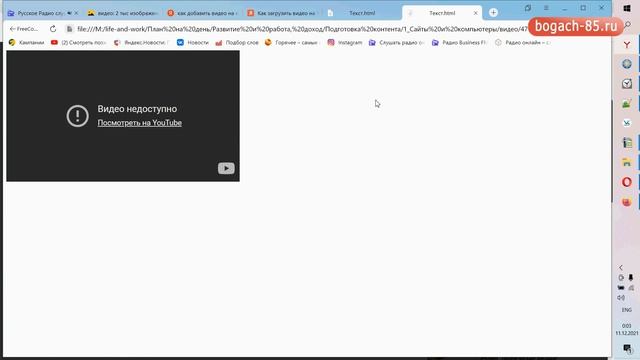
Task: Open the 'Радио Business FM' bookmark
Action: [x=460, y=42]
